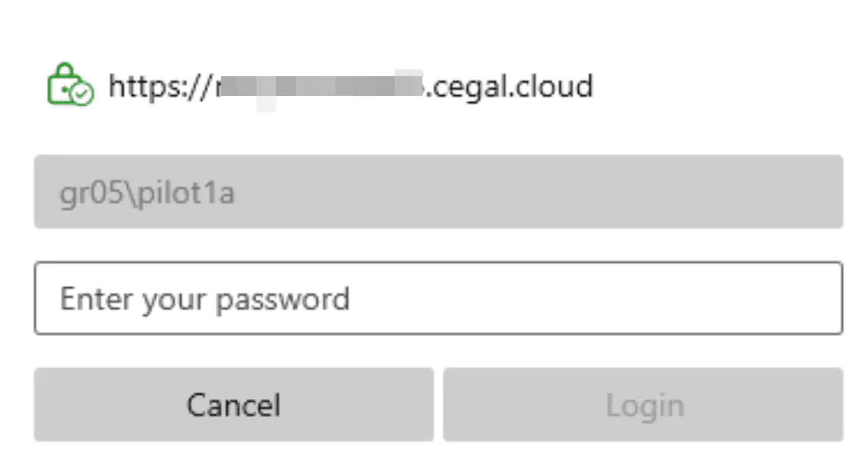Activate the password entry text box
The height and width of the screenshot is (471, 868).
click(438, 298)
